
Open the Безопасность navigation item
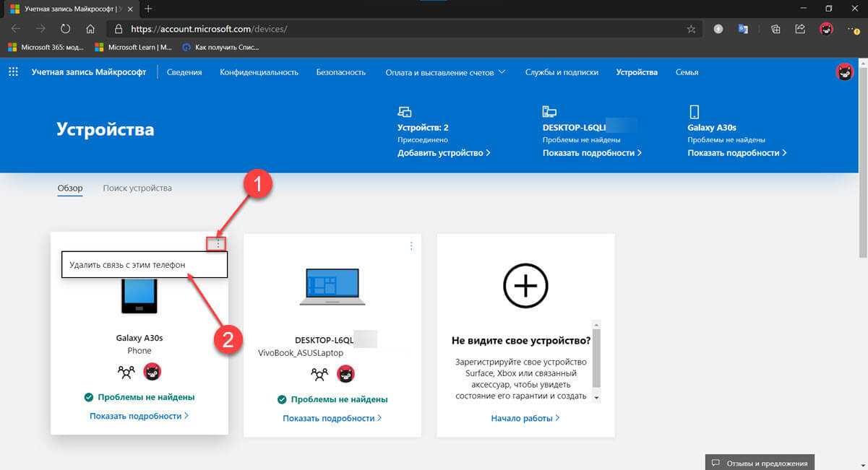(x=340, y=72)
